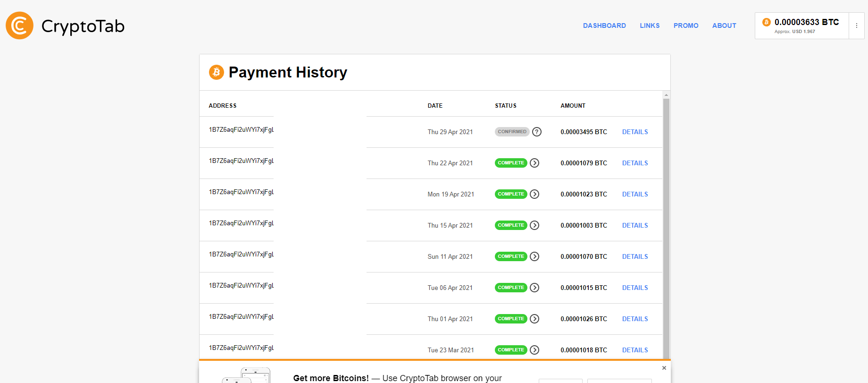This screenshot has width=868, height=383.
Task: View details of 0.00001023 BTC payment
Action: coord(635,194)
